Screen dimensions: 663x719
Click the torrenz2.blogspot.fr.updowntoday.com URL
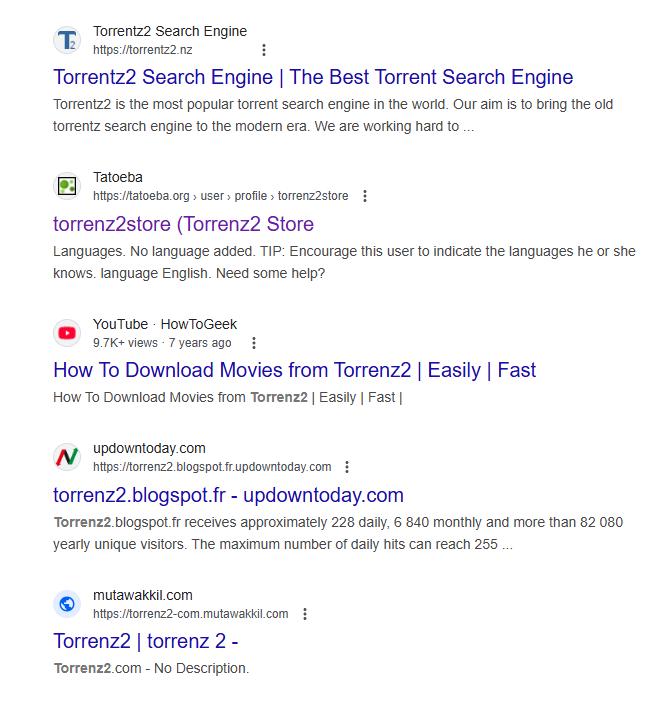(x=212, y=467)
